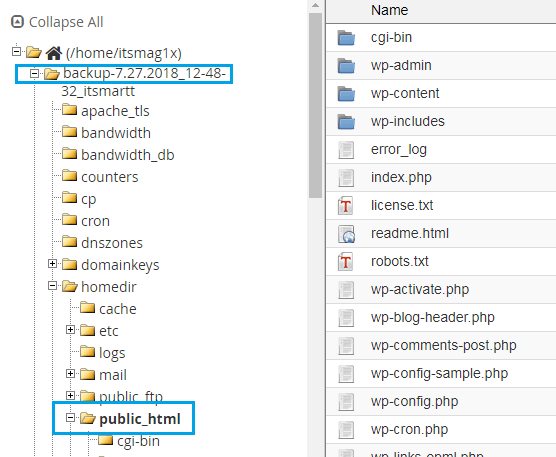Click the apache_tls folder icon
Screen dimensions: 556x457
[x=70, y=110]
